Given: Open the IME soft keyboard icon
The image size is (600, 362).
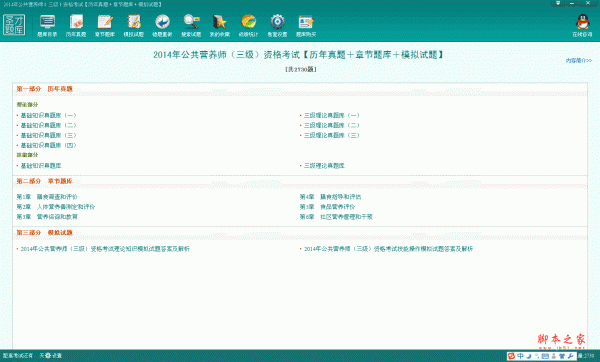Looking at the screenshot, I should (x=545, y=356).
